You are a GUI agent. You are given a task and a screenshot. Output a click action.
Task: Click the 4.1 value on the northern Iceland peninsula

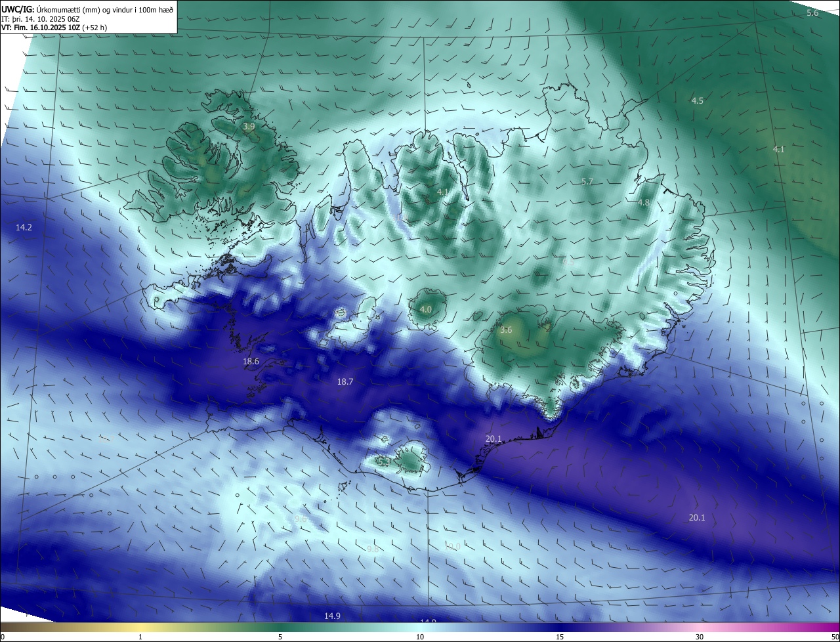point(442,192)
